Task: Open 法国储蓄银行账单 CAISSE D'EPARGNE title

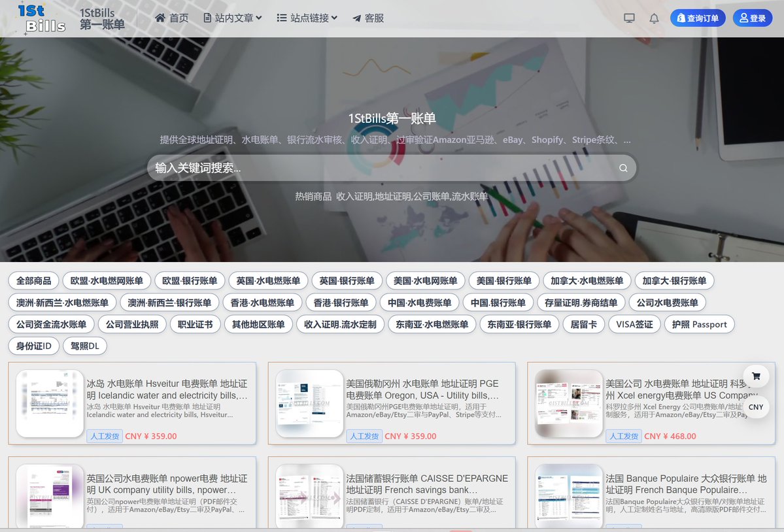Action: 427,484
